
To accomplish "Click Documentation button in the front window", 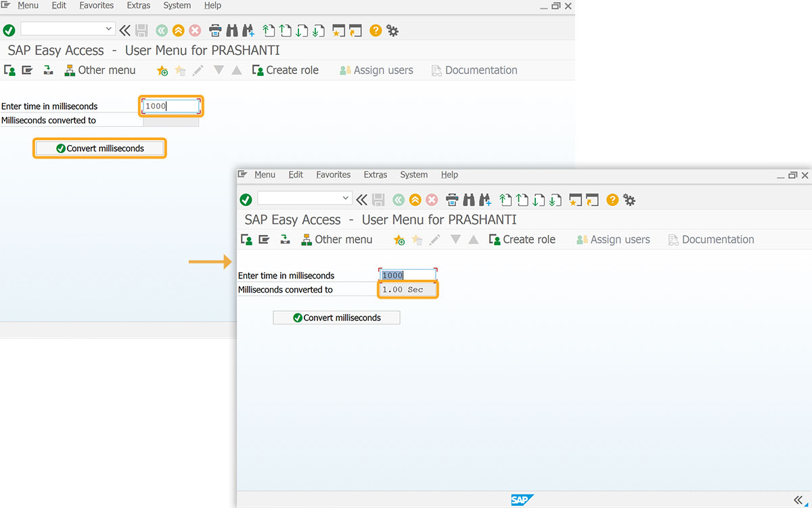I will (711, 240).
